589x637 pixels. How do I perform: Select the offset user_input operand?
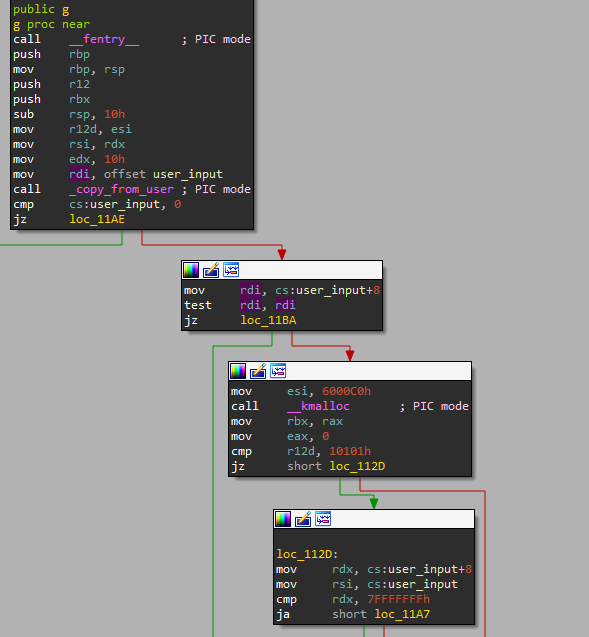tap(163, 174)
